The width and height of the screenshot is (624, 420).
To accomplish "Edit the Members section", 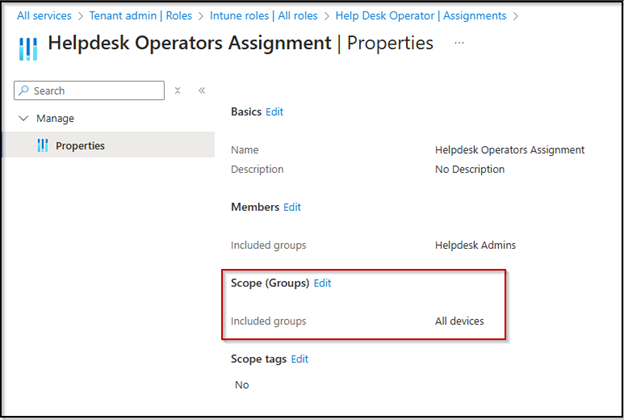I will tap(292, 207).
